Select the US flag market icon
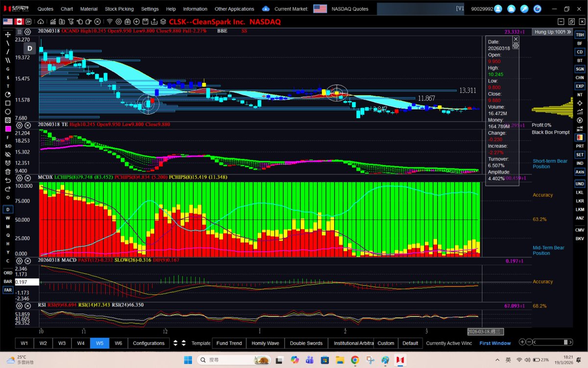Screen dimensions: 588x368 [8, 22]
